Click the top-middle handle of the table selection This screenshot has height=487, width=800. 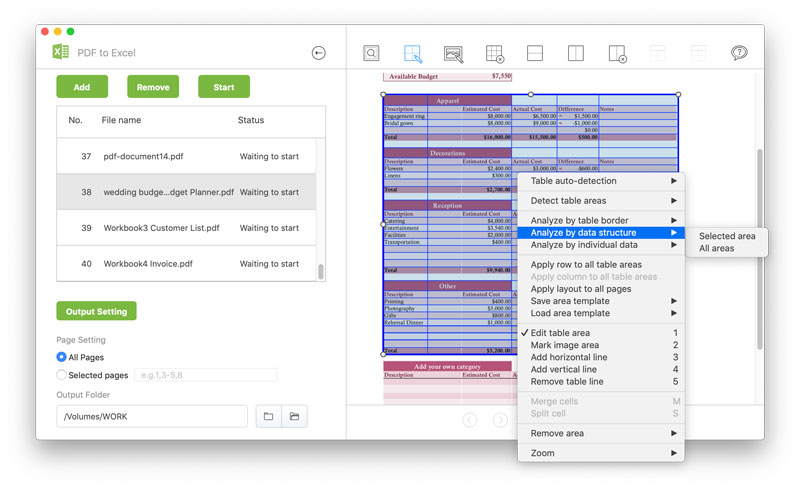click(x=531, y=94)
